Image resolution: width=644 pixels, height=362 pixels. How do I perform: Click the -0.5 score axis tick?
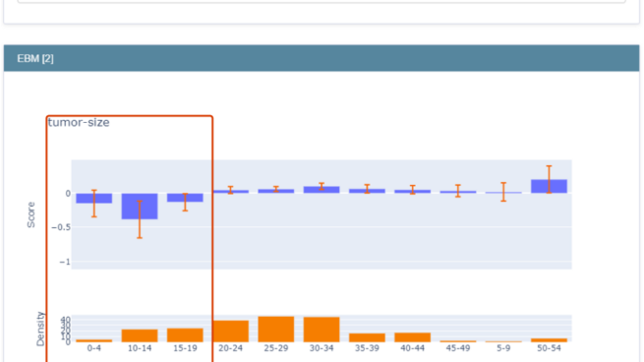(x=61, y=227)
